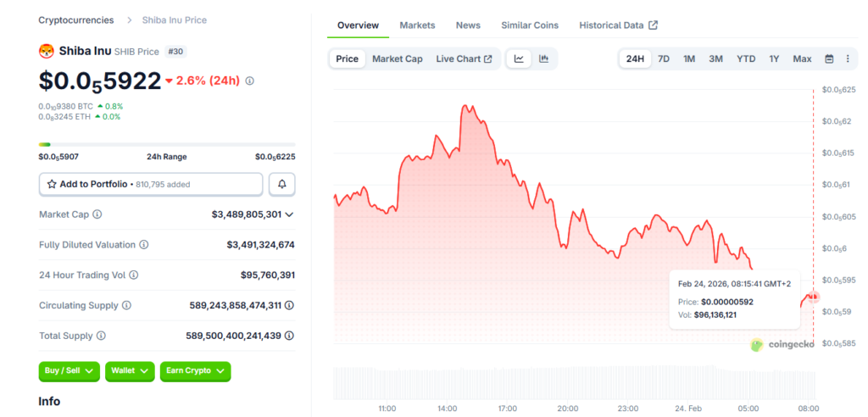Screen dimensions: 868x417
Task: Click the Shiba Inu coin logo
Action: pyautogui.click(x=47, y=51)
